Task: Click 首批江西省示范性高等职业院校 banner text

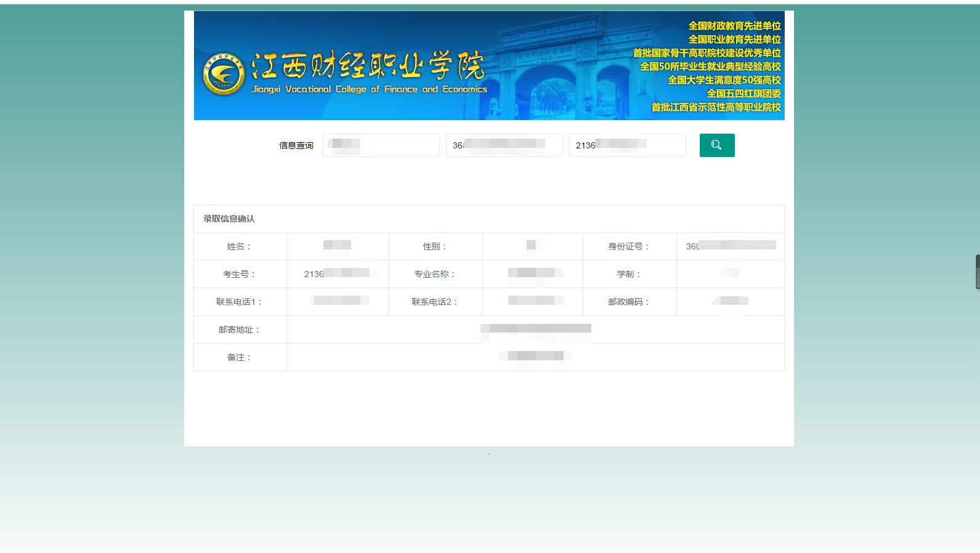Action: point(716,107)
